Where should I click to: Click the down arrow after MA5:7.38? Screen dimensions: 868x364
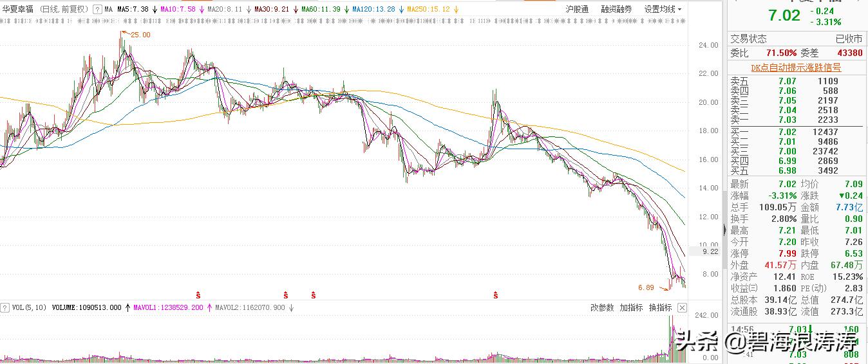[x=155, y=10]
